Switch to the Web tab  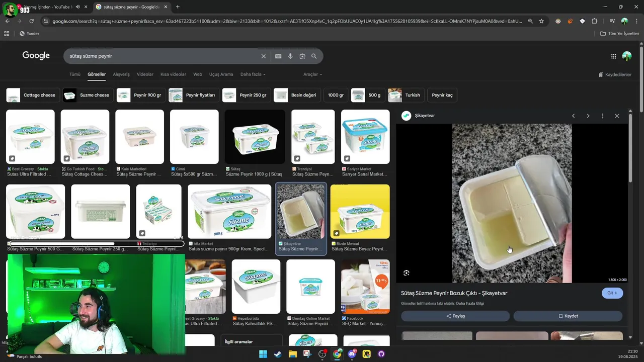pos(198,74)
